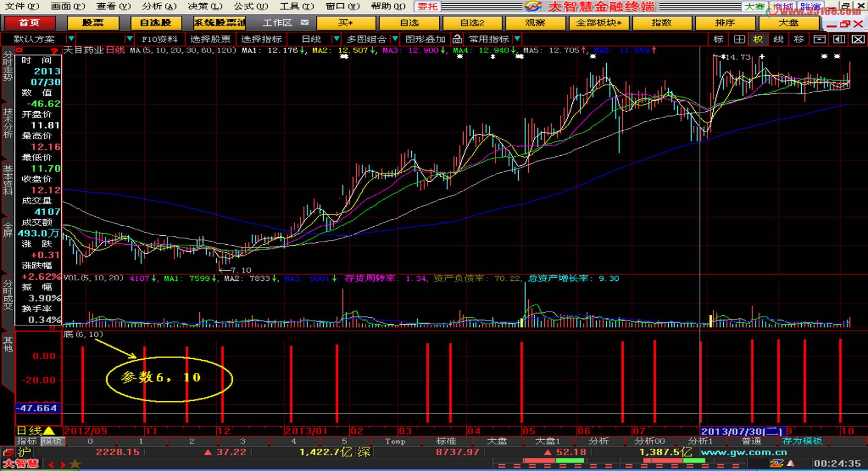
Task: Select the 线 line drawing tool
Action: 778,39
